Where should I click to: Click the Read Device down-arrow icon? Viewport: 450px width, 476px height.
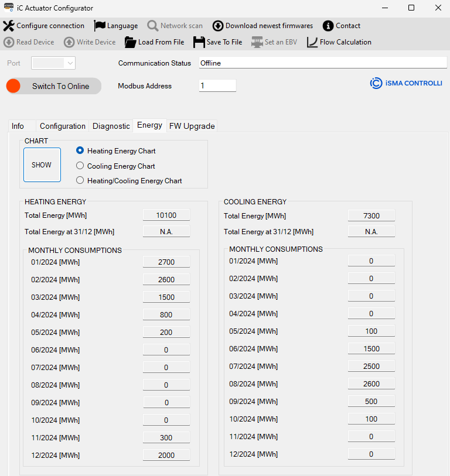coord(9,42)
